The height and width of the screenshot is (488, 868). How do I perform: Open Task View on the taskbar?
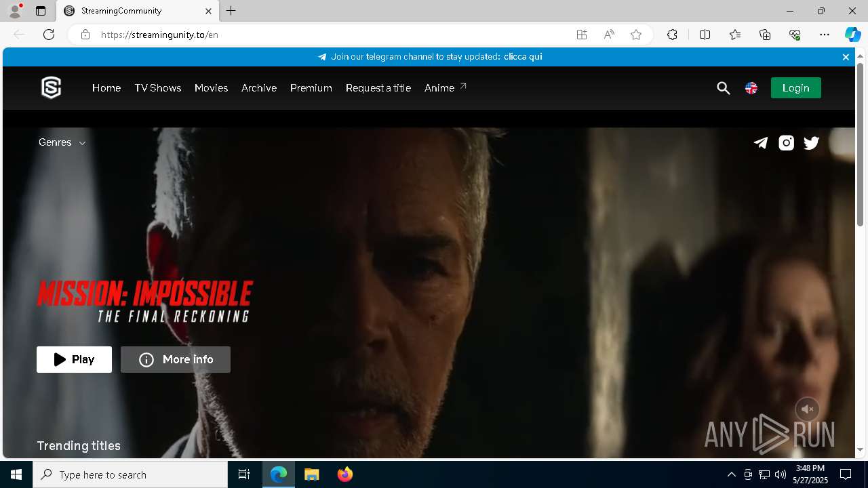244,474
